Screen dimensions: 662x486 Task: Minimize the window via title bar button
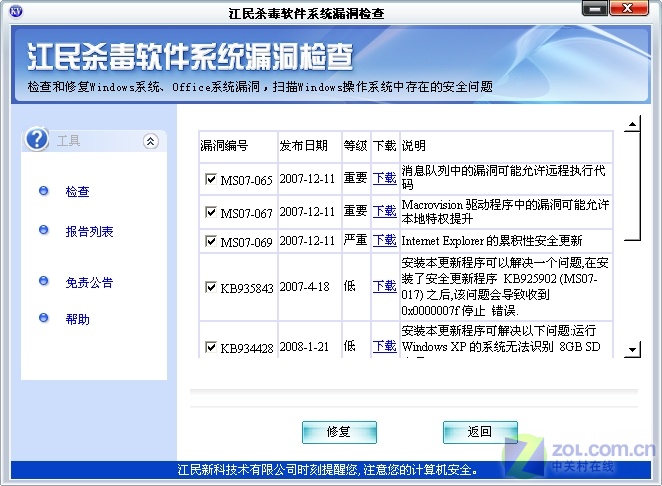[595, 8]
